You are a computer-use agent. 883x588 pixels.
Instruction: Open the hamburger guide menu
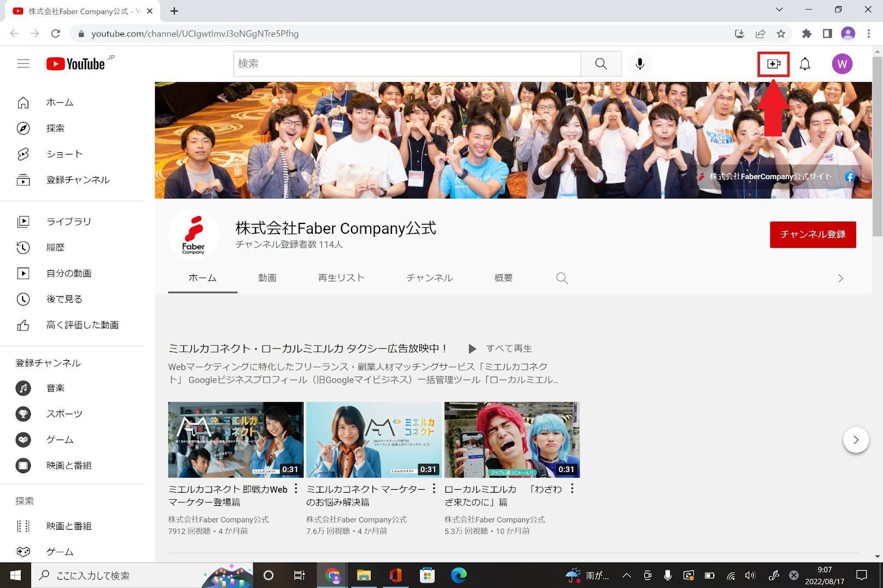23,64
